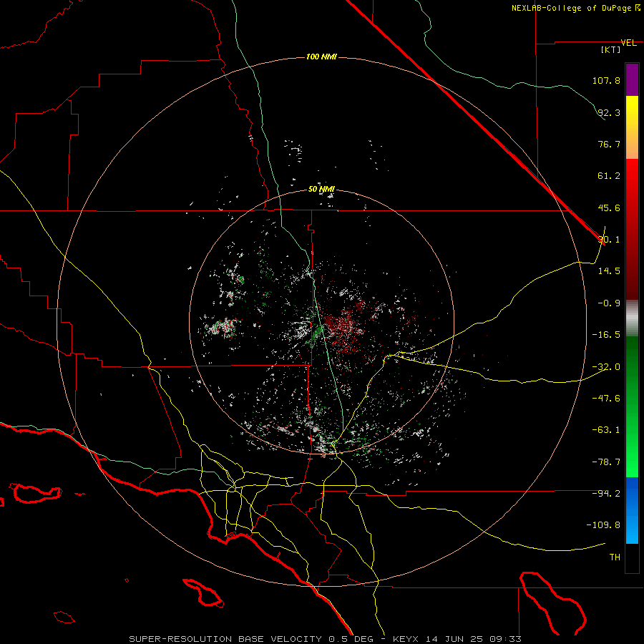Click the -32.0 velocity scale value

tap(606, 367)
